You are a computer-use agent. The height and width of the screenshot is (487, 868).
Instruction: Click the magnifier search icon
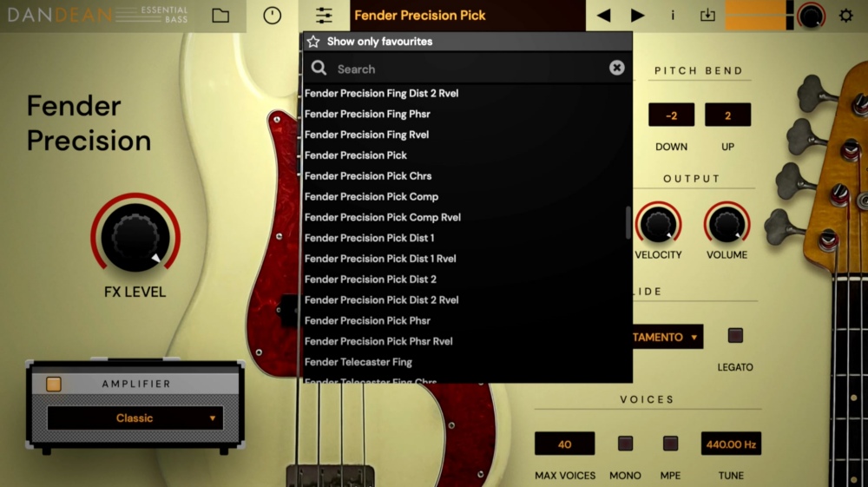coord(319,68)
